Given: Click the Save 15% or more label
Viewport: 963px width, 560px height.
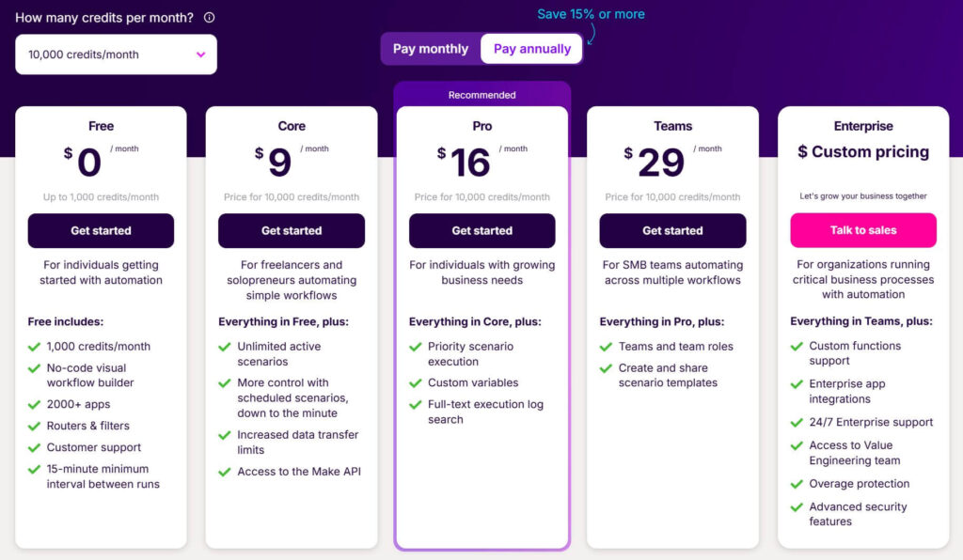Looking at the screenshot, I should [591, 14].
